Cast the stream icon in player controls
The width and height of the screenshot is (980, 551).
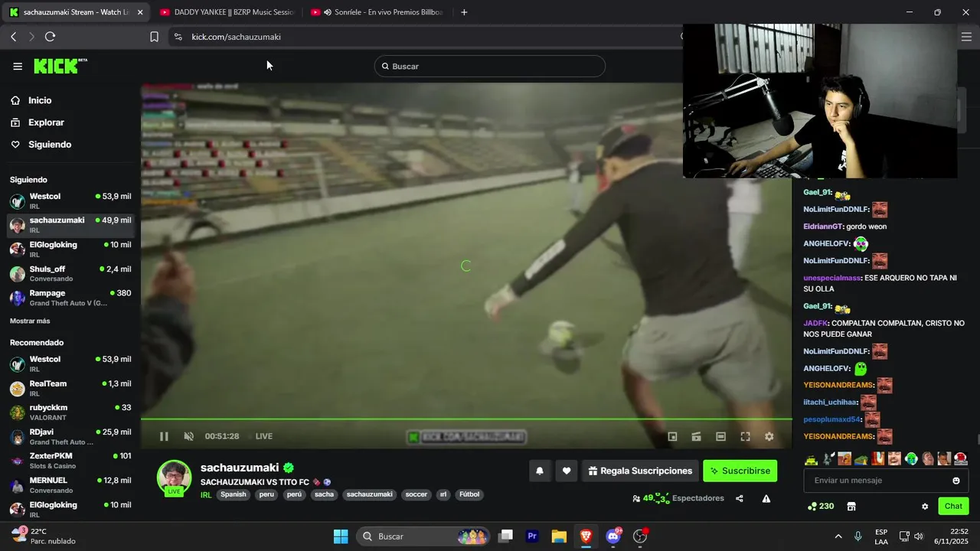pos(696,436)
